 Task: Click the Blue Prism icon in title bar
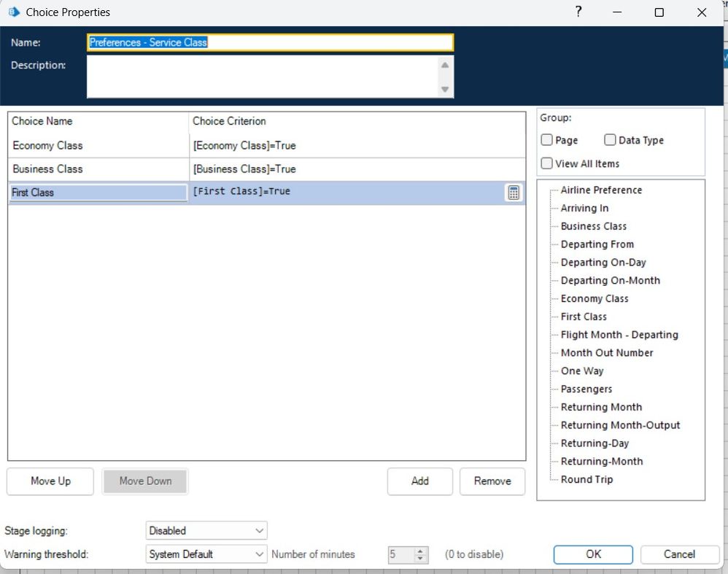point(13,12)
